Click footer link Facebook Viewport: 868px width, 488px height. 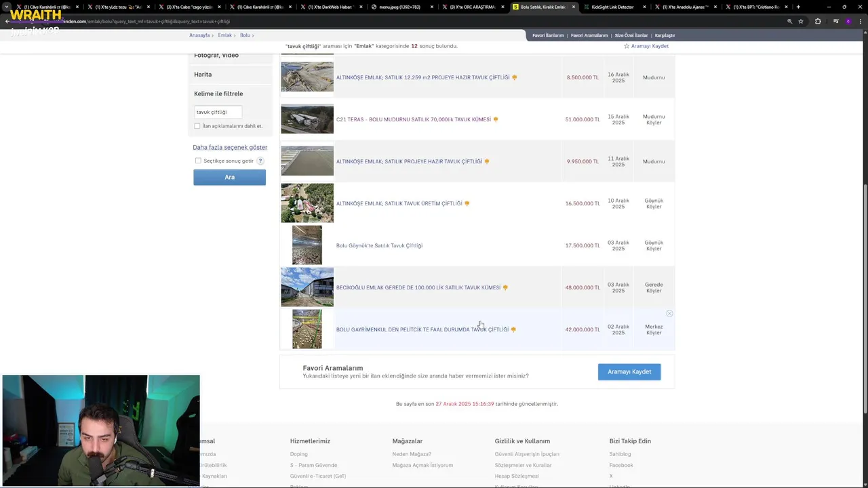point(621,465)
